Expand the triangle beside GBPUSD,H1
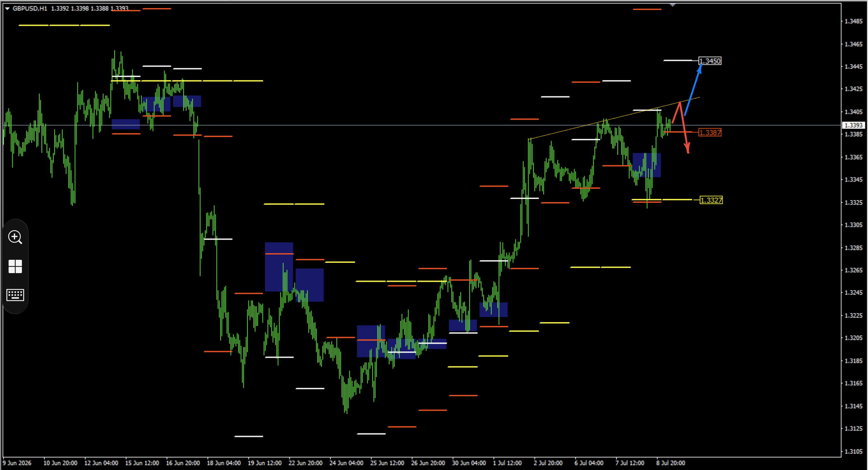Image resolution: width=868 pixels, height=470 pixels. coord(7,9)
